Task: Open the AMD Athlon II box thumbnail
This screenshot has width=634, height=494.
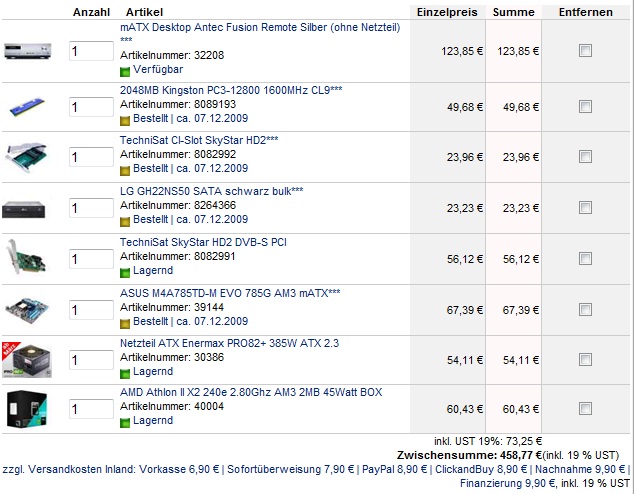Action: pos(27,409)
